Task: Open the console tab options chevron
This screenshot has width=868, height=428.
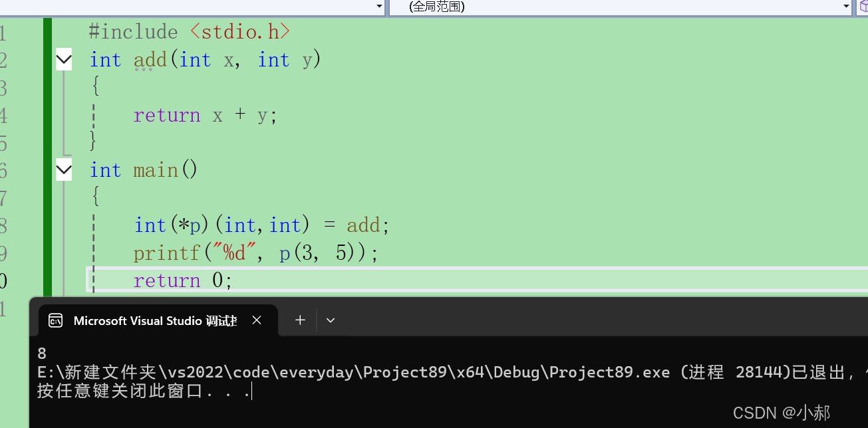Action: click(x=331, y=320)
